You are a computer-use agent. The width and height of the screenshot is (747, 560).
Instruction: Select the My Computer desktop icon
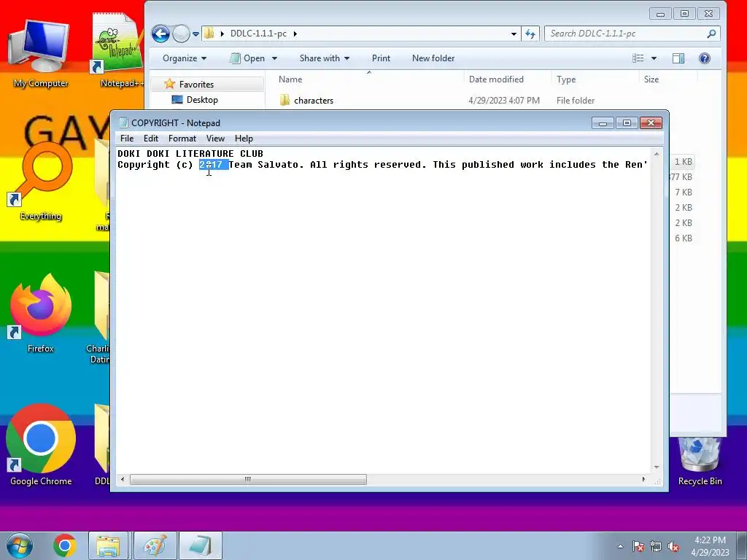(x=40, y=53)
